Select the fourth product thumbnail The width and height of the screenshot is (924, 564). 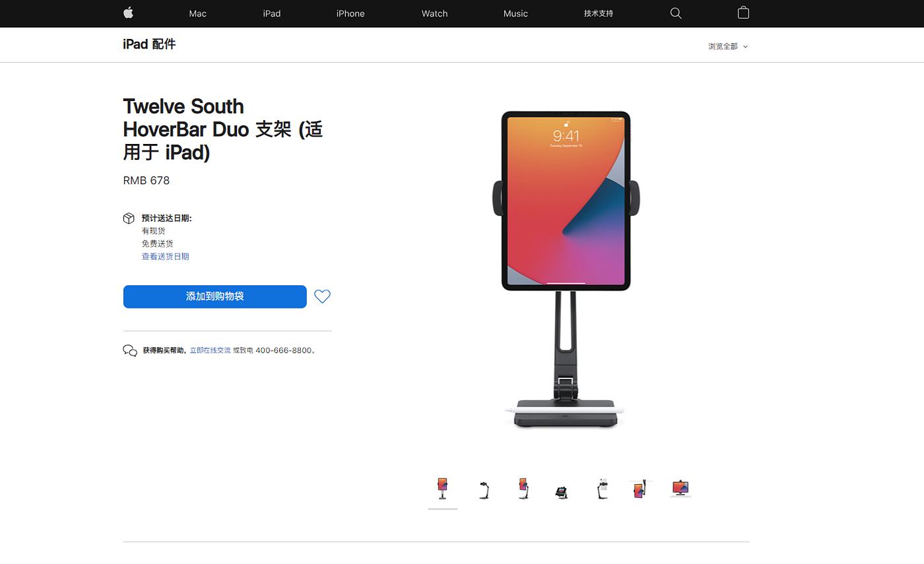pyautogui.click(x=562, y=491)
